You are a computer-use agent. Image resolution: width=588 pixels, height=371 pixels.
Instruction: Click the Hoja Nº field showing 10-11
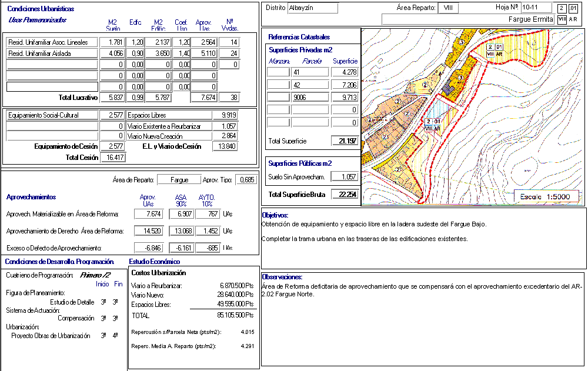click(x=537, y=8)
